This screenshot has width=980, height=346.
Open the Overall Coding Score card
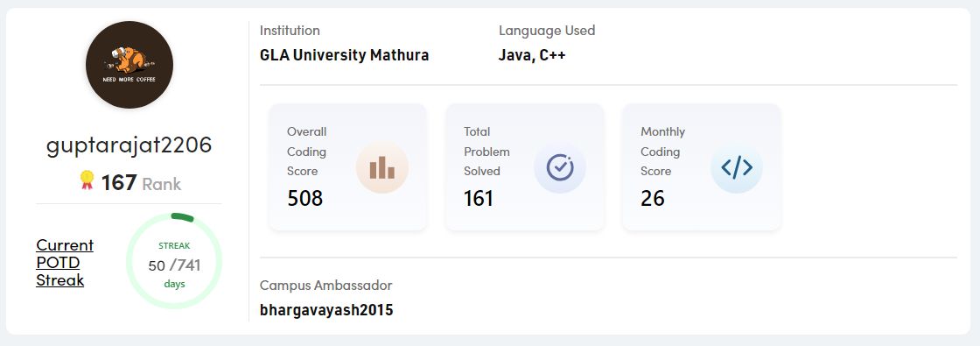(348, 167)
